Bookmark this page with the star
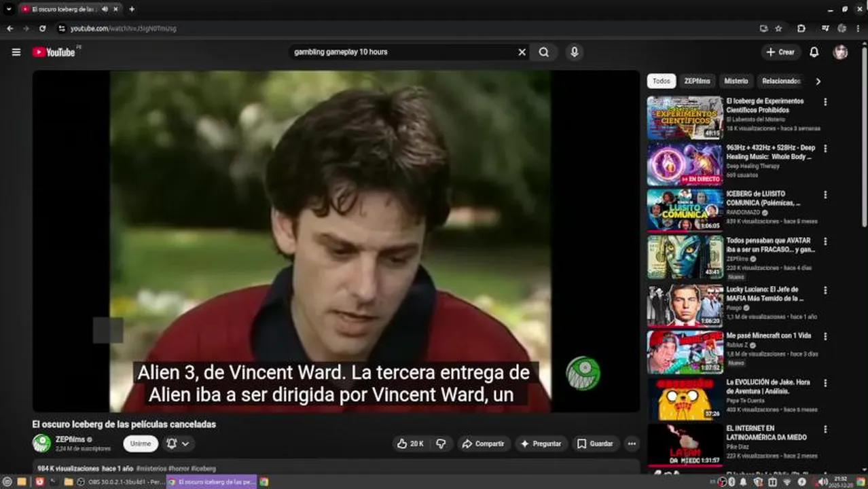868x489 pixels. pyautogui.click(x=778, y=29)
